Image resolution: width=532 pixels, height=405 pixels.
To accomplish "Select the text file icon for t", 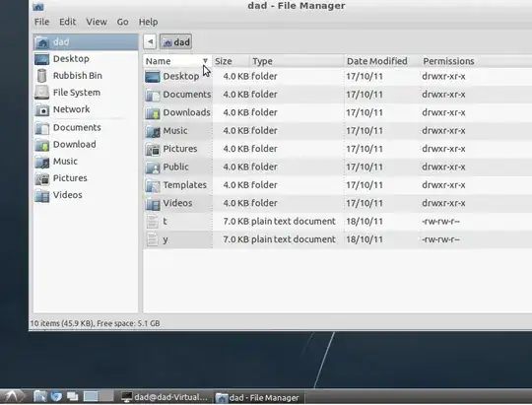I will (x=153, y=222).
